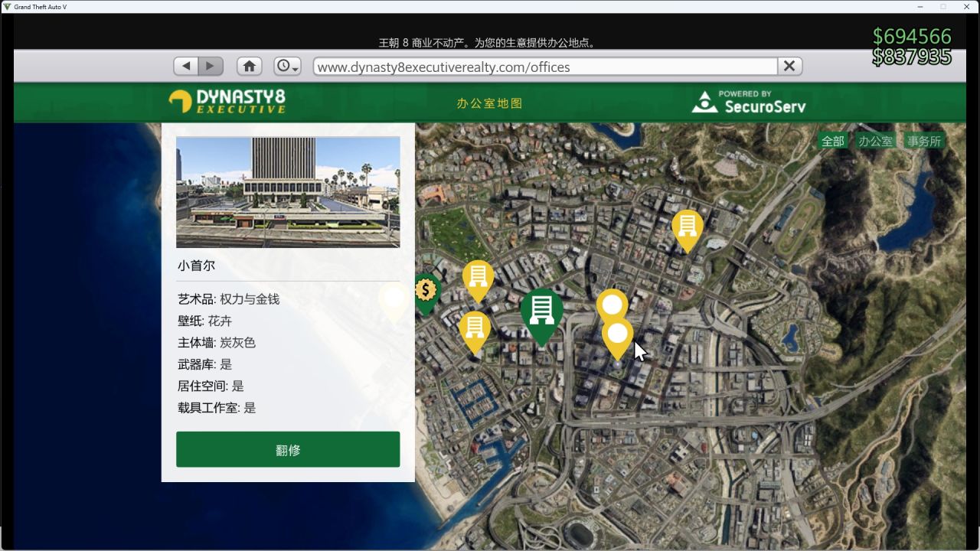Click the URL address field

pos(545,67)
